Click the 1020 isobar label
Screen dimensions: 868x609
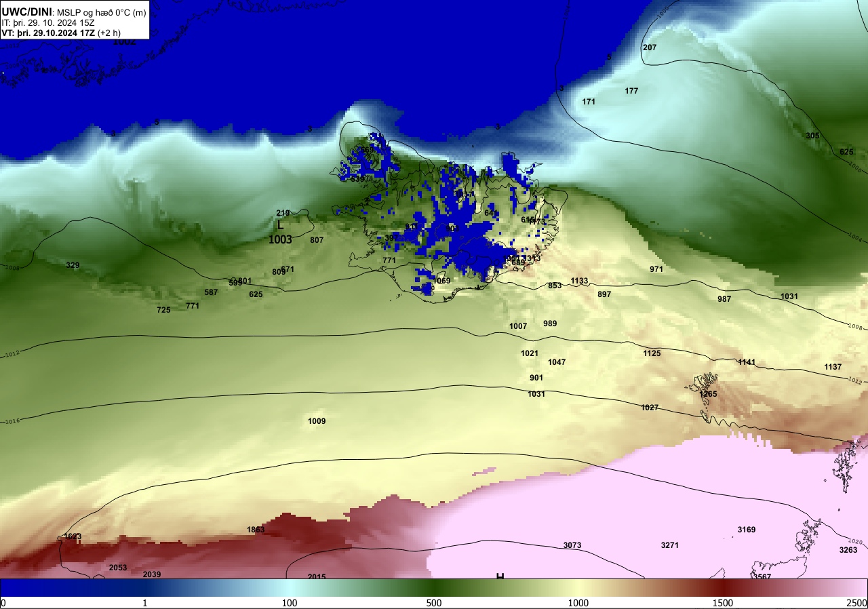(x=856, y=542)
